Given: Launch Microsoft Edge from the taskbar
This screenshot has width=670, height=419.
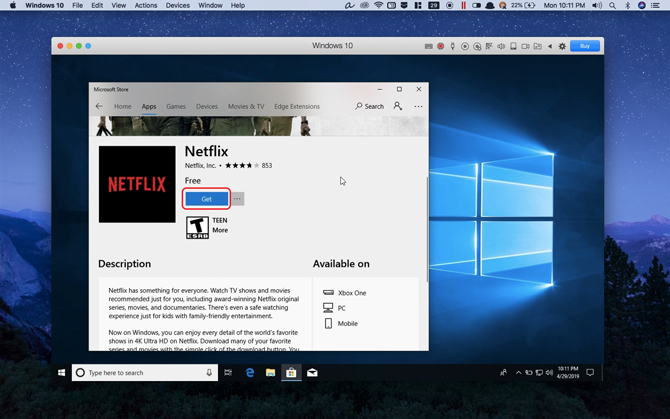Looking at the screenshot, I should 250,372.
